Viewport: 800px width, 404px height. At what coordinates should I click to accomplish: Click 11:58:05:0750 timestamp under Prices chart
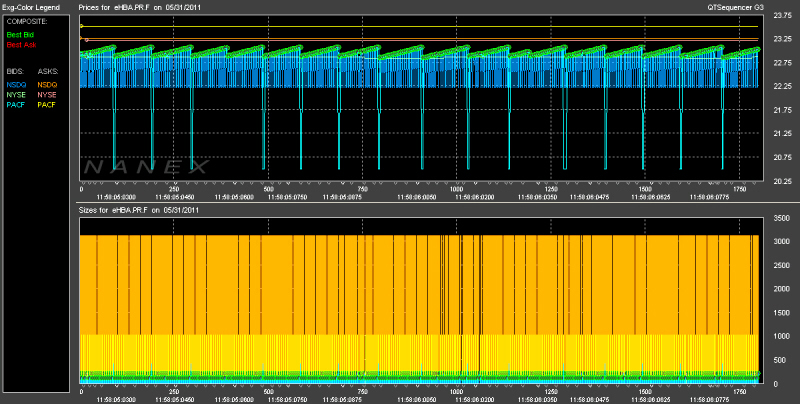[x=287, y=196]
